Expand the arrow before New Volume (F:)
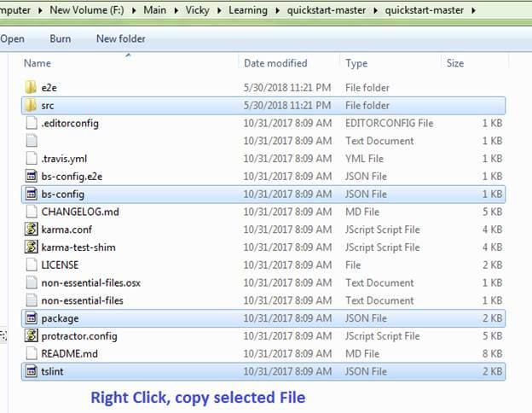Viewport: 532px width, 413px height. tap(40, 10)
